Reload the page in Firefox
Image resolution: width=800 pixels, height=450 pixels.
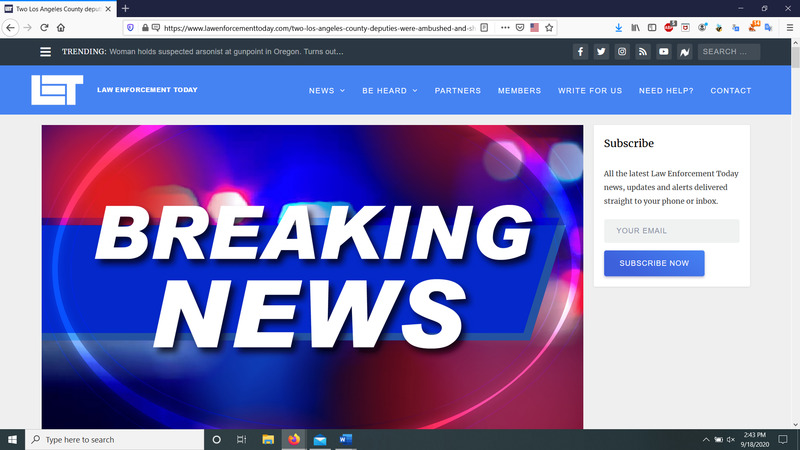tap(43, 27)
